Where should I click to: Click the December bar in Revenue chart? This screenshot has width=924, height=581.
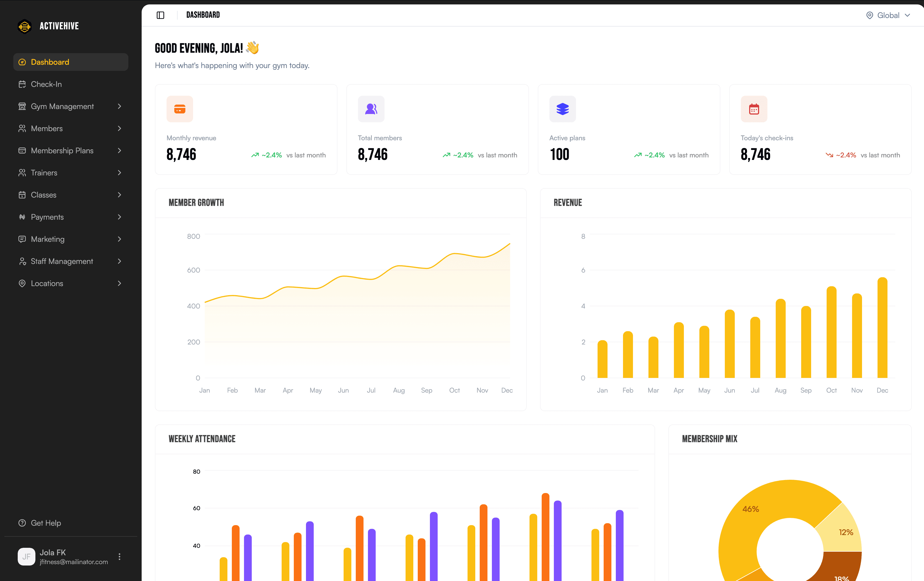[x=882, y=328]
